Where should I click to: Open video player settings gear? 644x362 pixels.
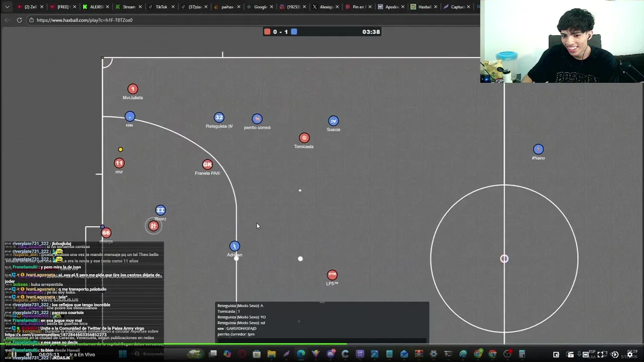tap(629, 354)
